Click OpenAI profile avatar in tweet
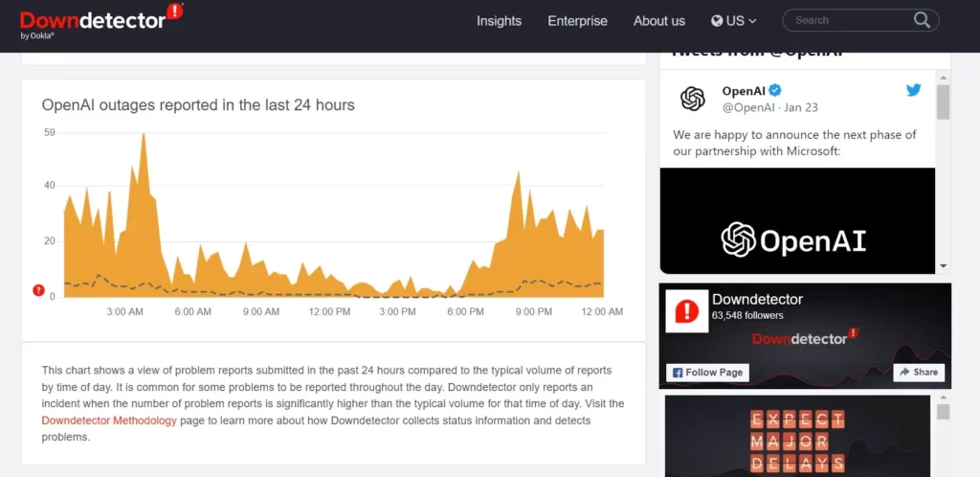 (x=693, y=98)
